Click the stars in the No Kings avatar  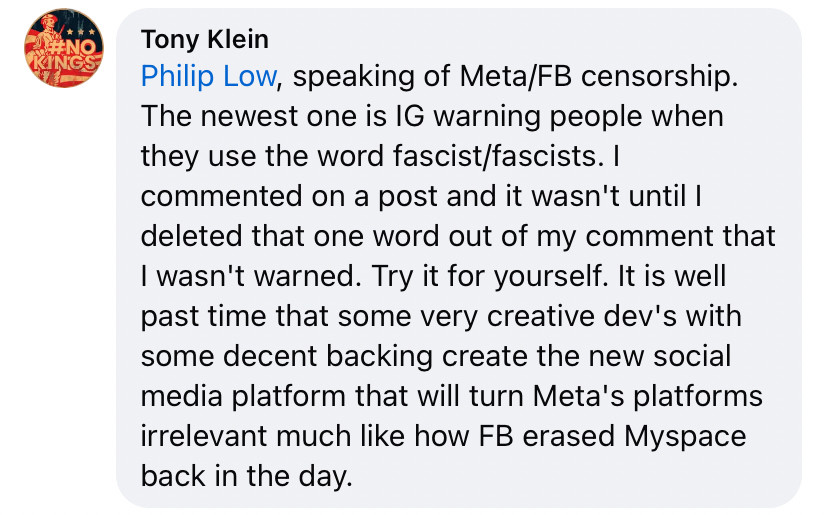click(85, 32)
